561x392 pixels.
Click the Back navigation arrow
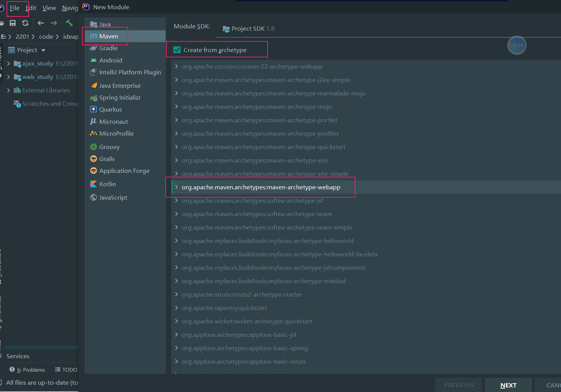coord(41,23)
